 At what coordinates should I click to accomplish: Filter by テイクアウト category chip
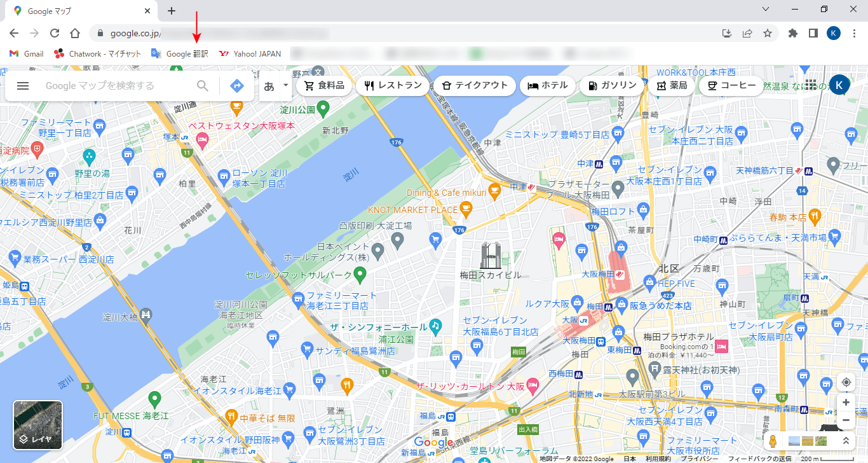(475, 85)
